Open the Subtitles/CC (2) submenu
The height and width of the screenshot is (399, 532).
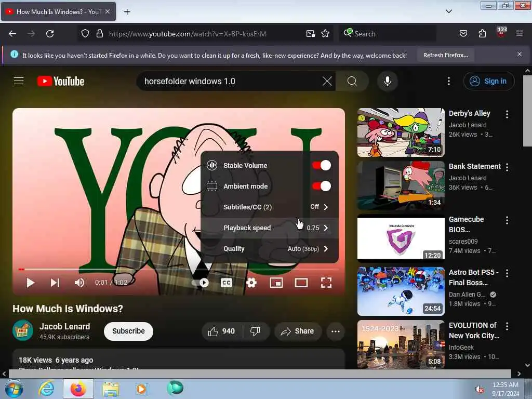(x=270, y=207)
